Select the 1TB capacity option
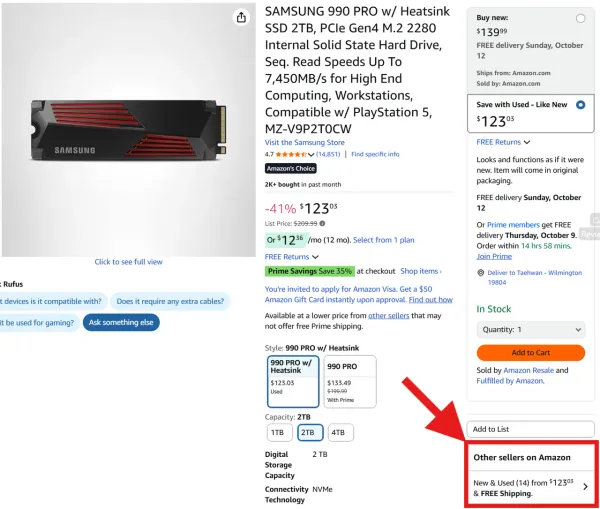600x509 pixels. pos(280,432)
